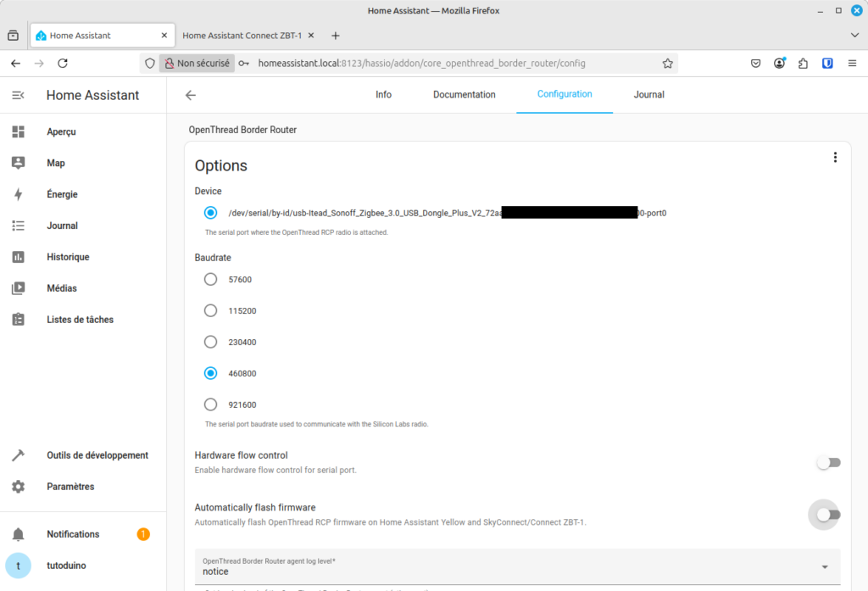Collapse the Home Assistant sidebar menu

19,95
